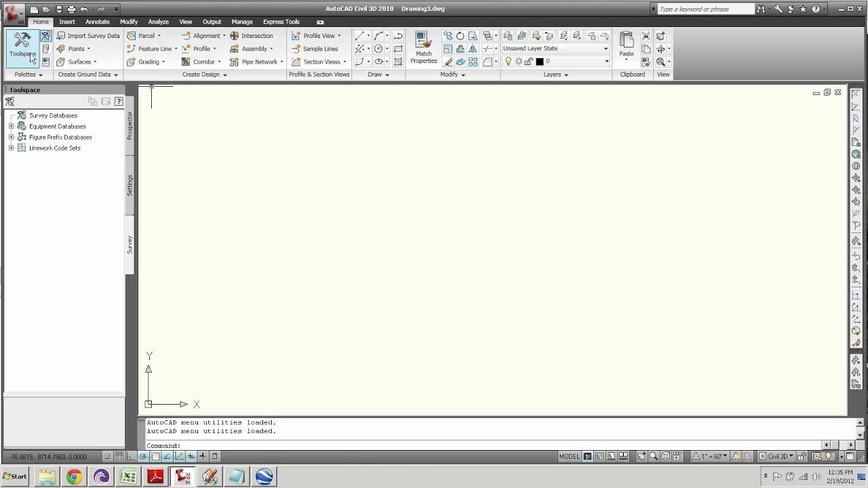Click the Undo arrow icon
This screenshot has height=488, width=868.
click(x=84, y=9)
